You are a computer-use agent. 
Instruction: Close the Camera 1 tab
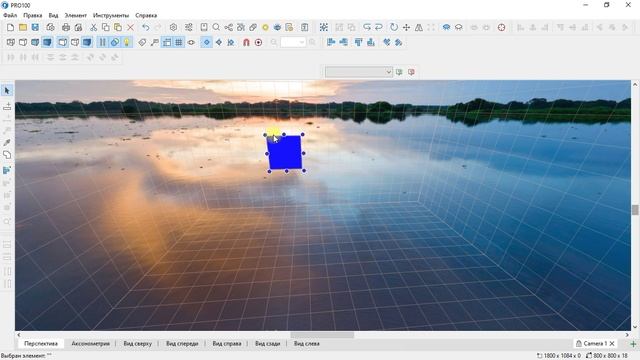click(x=612, y=344)
